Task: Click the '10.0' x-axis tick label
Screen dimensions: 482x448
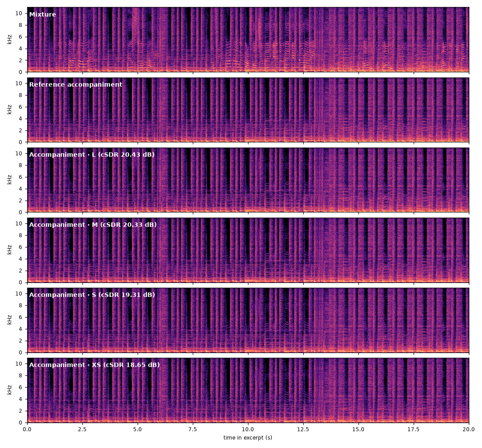Action: point(248,429)
